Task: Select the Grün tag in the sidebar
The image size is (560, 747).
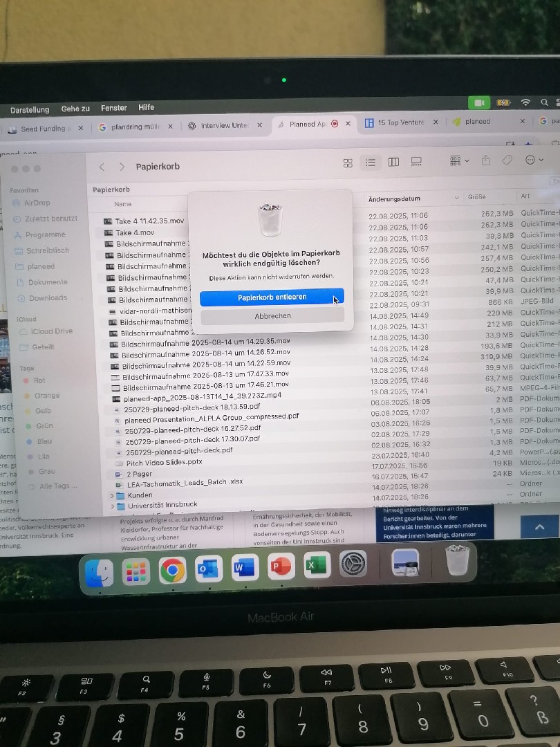Action: (39, 426)
